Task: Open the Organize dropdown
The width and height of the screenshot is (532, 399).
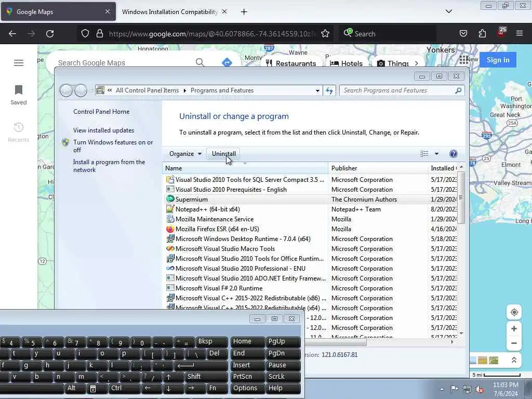Action: click(x=185, y=154)
